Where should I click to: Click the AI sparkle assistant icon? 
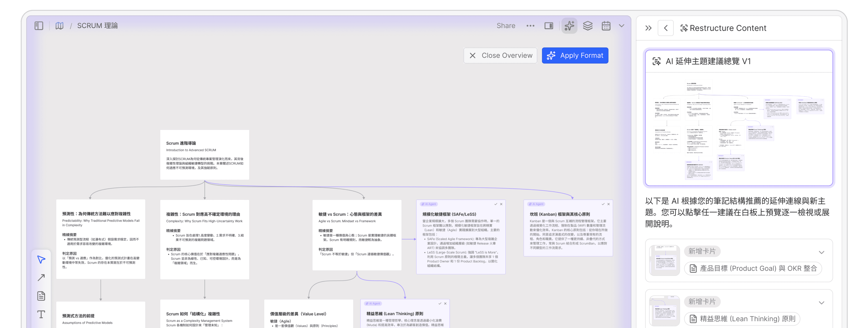tap(569, 26)
